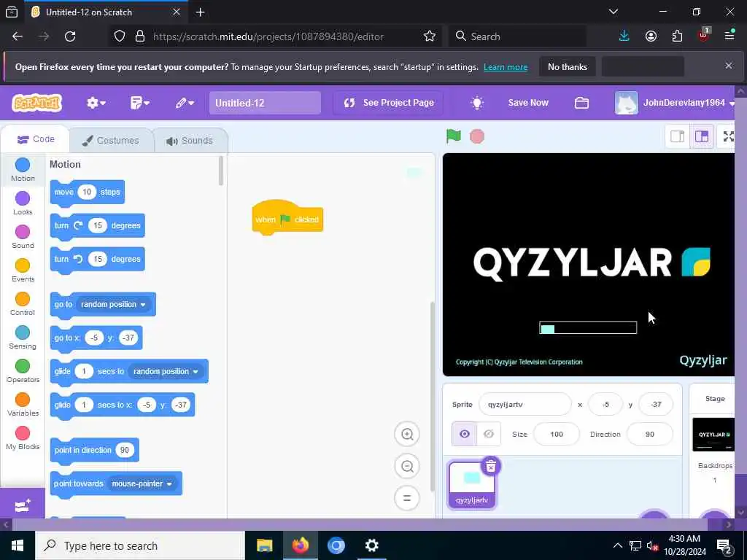
Task: Zoom in the code workspace
Action: click(x=407, y=434)
